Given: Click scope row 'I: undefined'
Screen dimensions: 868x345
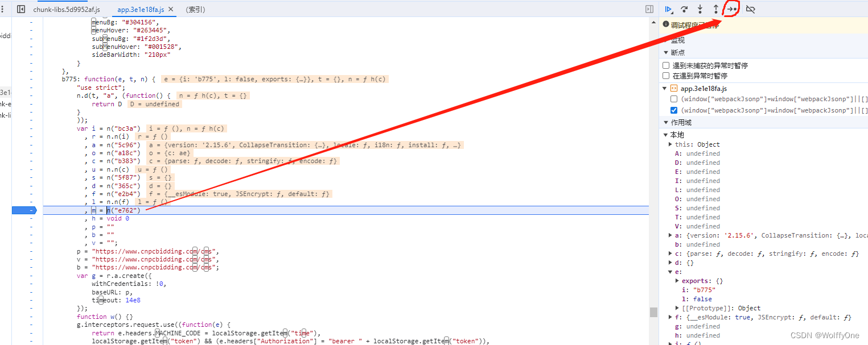Looking at the screenshot, I should (697, 181).
